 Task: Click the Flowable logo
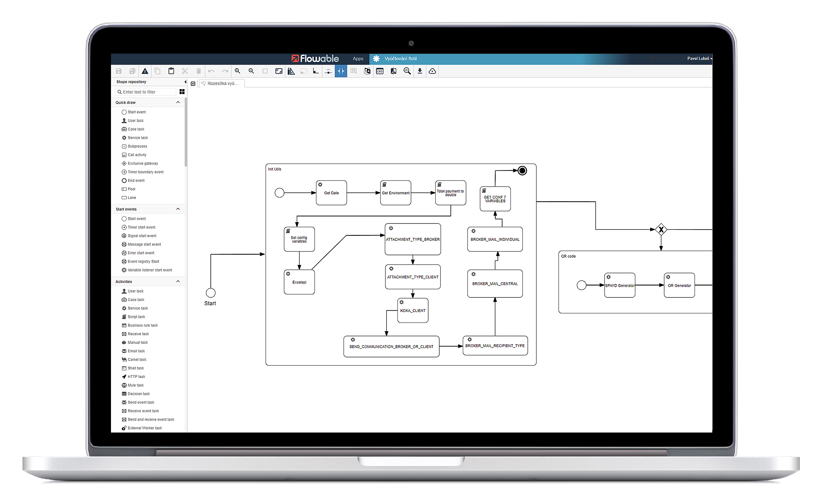[x=315, y=58]
